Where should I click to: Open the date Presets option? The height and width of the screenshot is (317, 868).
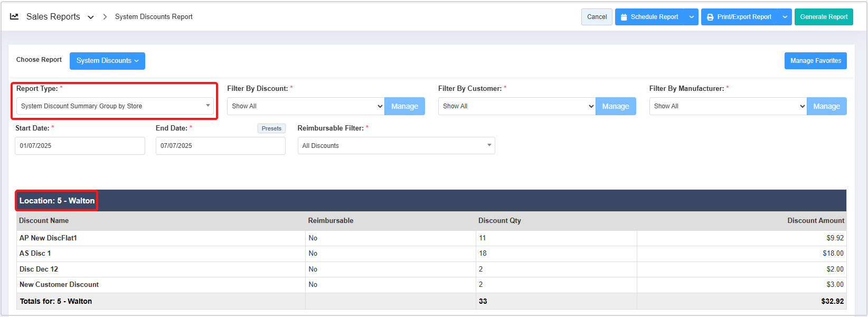[x=271, y=128]
